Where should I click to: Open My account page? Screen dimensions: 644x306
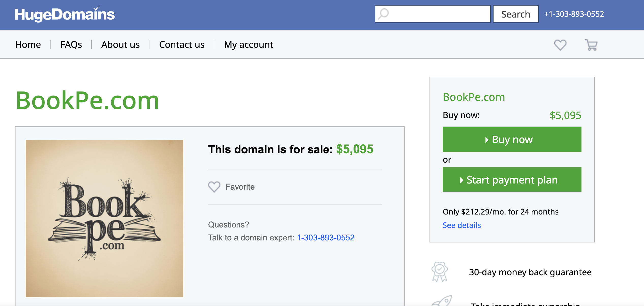point(249,44)
